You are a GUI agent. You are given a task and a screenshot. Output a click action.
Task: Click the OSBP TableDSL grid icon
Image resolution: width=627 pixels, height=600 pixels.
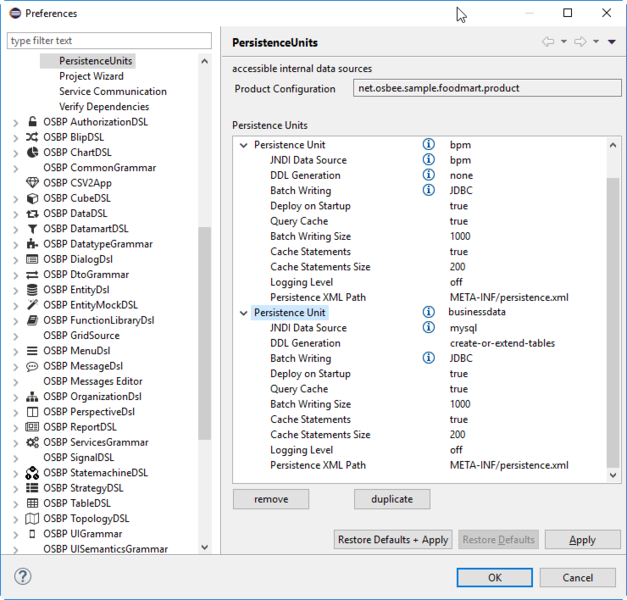click(x=32, y=503)
